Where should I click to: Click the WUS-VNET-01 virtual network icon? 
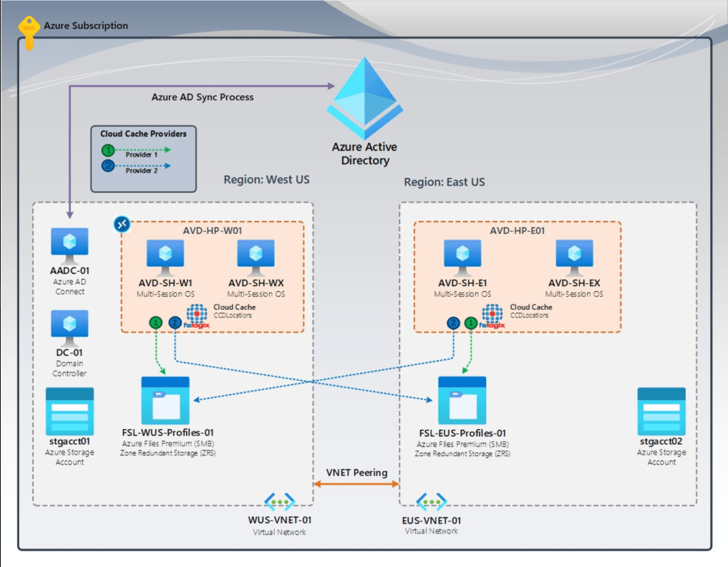point(279,502)
